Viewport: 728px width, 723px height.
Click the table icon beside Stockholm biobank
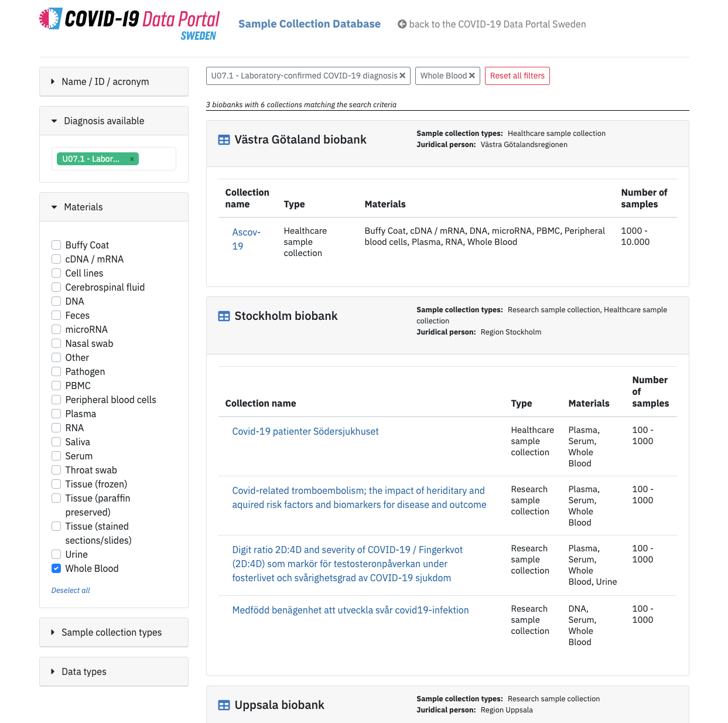click(224, 316)
